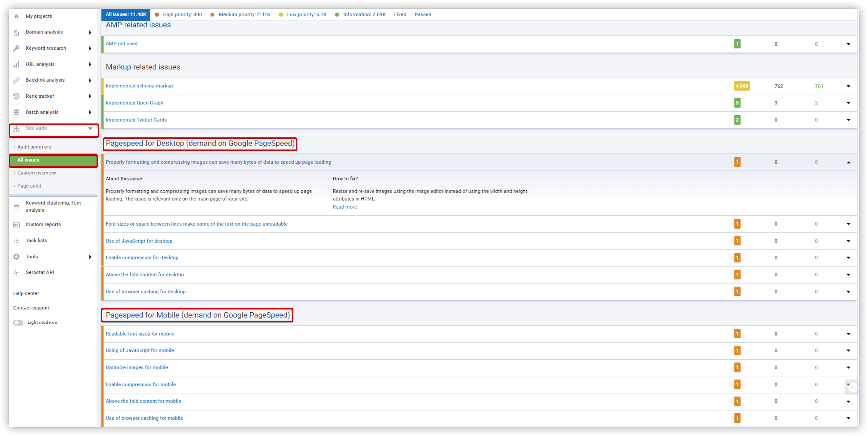This screenshot has width=868, height=436.
Task: Open All issues in sidebar
Action: pos(54,160)
